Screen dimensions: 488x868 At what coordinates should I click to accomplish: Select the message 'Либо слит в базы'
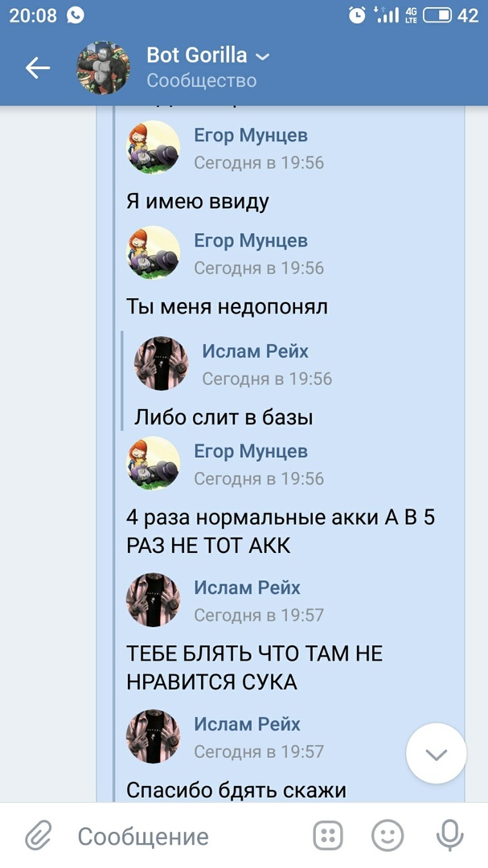pyautogui.click(x=223, y=417)
